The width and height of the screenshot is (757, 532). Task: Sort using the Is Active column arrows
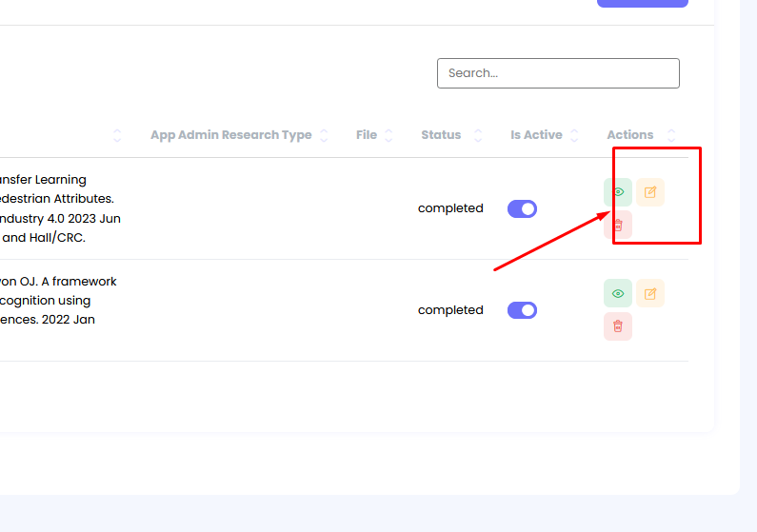coord(574,135)
